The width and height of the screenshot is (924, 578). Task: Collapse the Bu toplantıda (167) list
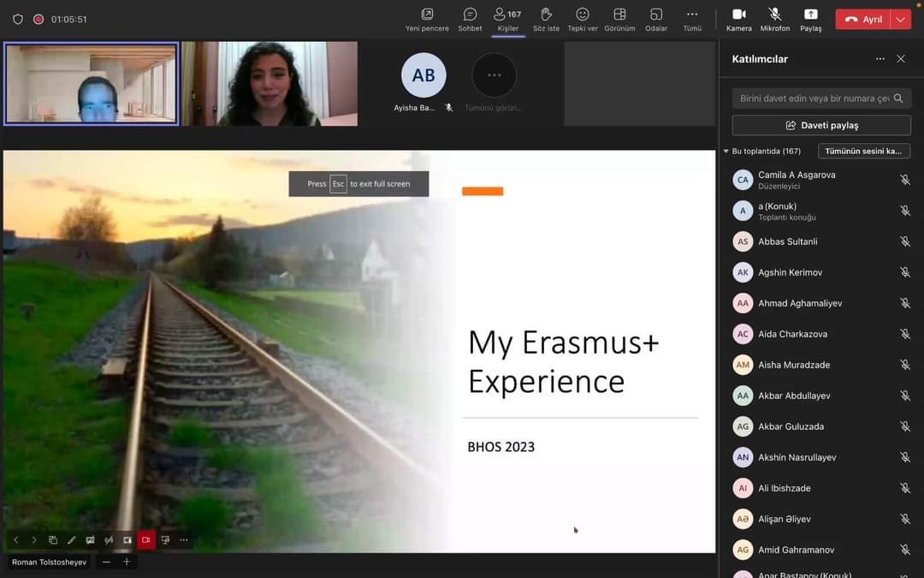pos(726,151)
